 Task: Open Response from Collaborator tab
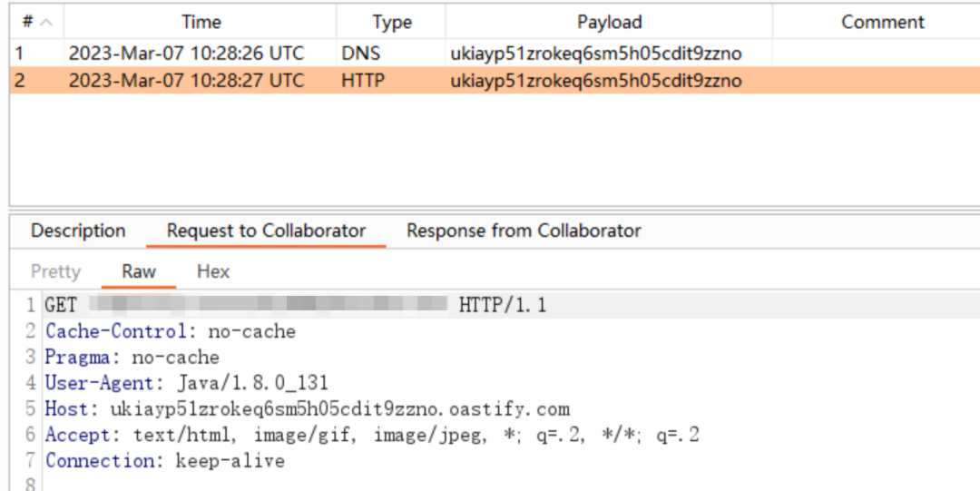(x=524, y=231)
